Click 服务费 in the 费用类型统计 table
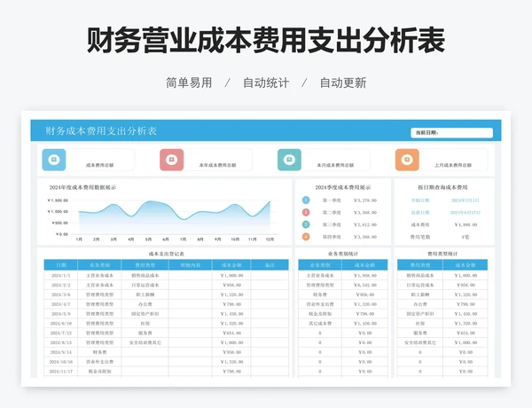 (x=420, y=333)
